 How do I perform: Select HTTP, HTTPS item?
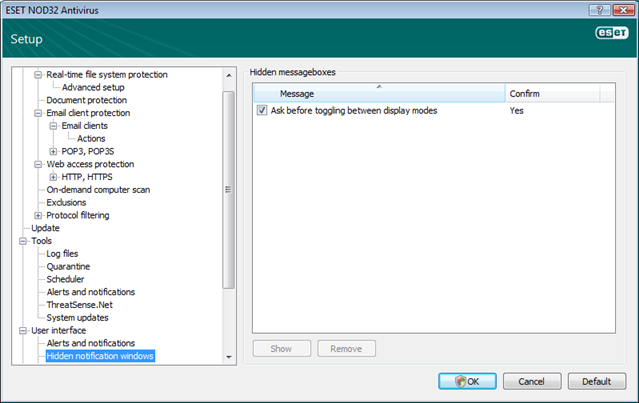coord(87,177)
